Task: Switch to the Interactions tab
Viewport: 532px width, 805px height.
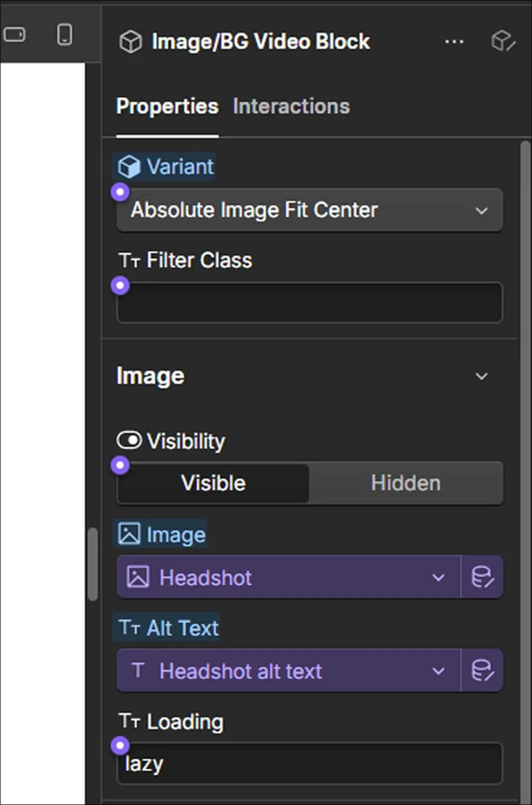Action: (292, 106)
